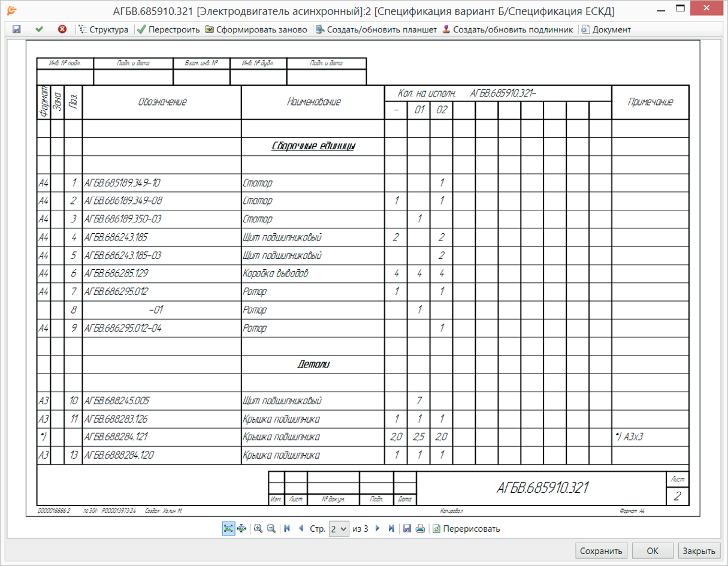Image resolution: width=728 pixels, height=566 pixels.
Task: Click designation cell АГБВ.685189.349-10
Action: (162, 182)
